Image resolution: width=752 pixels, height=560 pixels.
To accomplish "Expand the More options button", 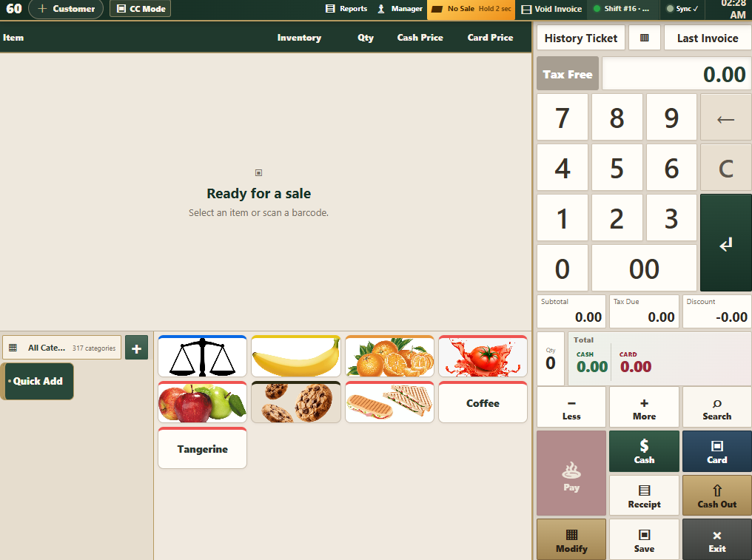I will (644, 408).
